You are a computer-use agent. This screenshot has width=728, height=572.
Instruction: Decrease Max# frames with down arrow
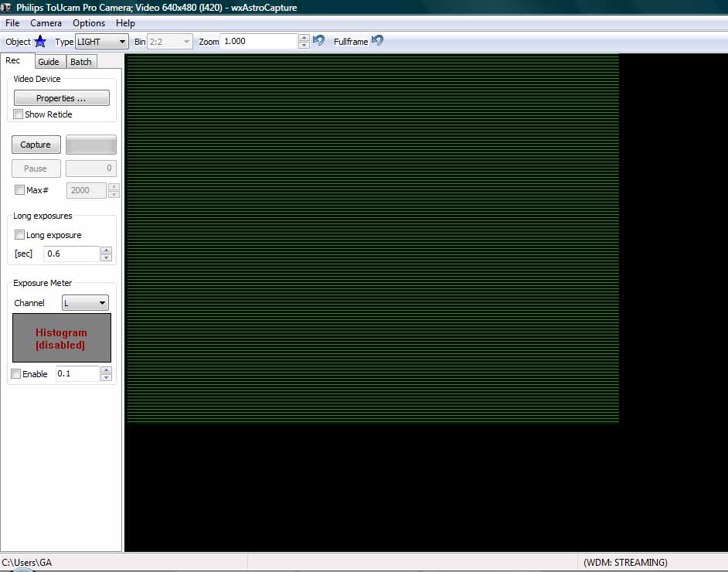coord(114,194)
